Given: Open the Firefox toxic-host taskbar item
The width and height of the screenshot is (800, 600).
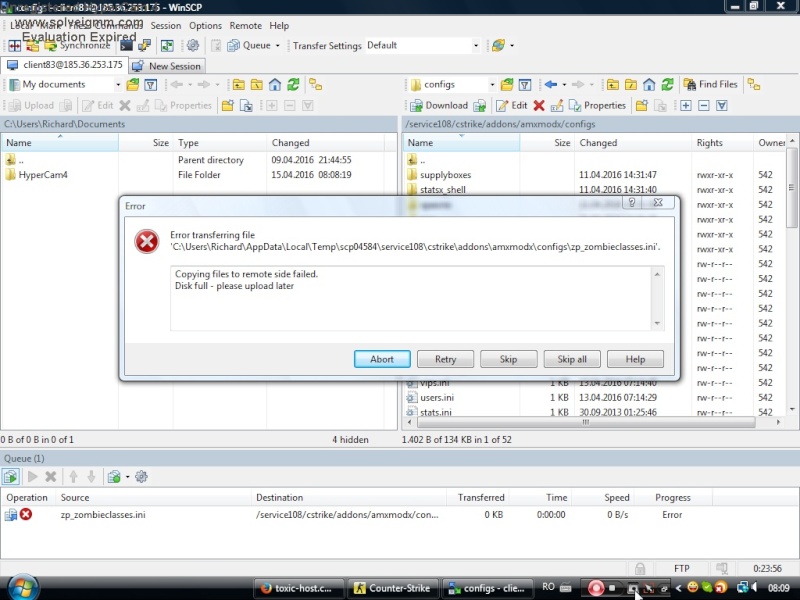Looking at the screenshot, I should (298, 588).
